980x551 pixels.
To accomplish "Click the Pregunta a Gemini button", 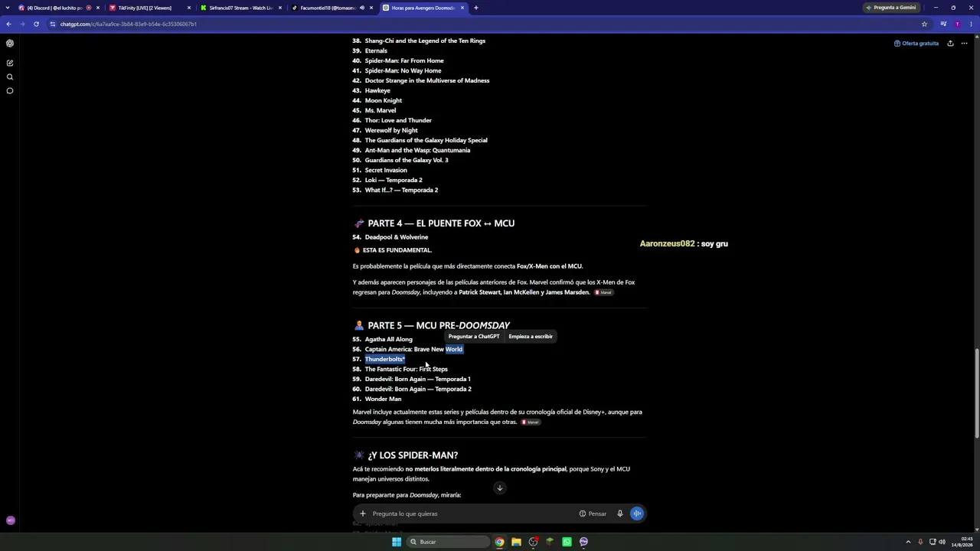I will [890, 8].
